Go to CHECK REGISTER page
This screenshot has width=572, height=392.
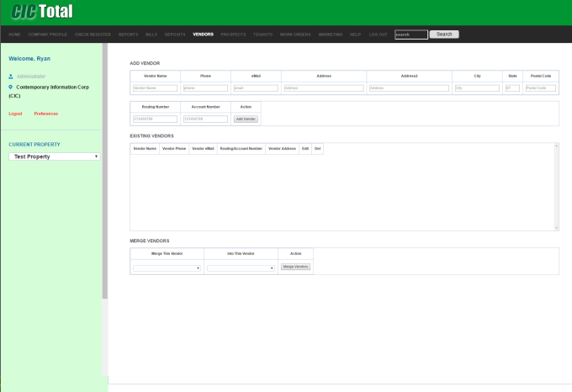pos(93,34)
